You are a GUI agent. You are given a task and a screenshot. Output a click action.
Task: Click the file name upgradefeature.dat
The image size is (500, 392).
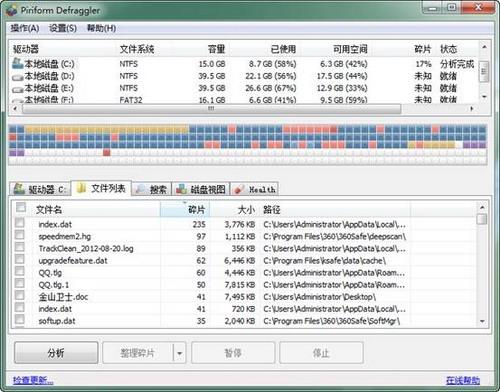click(x=73, y=261)
